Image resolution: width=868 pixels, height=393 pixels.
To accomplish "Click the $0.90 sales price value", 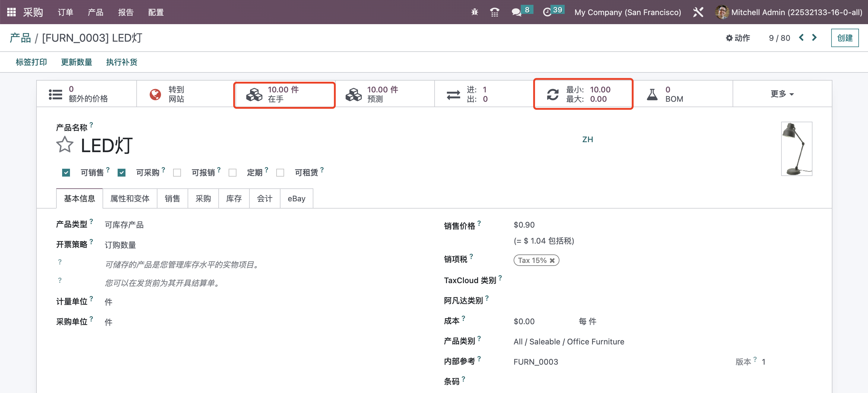I will coord(524,225).
